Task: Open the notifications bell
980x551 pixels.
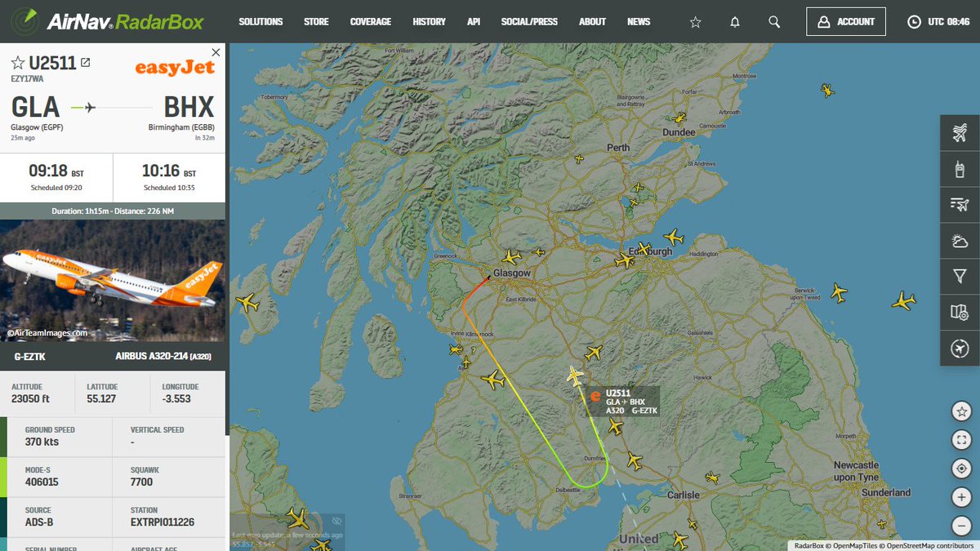Action: [735, 22]
